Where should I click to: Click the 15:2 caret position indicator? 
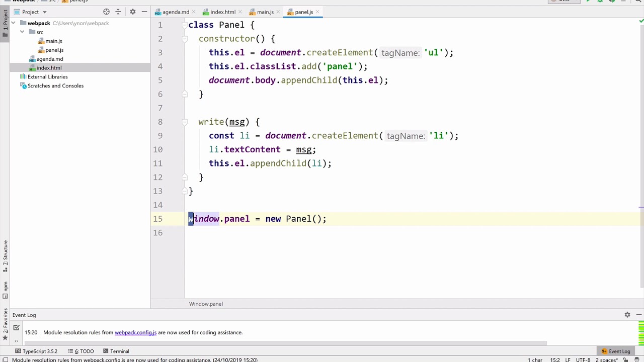555,360
